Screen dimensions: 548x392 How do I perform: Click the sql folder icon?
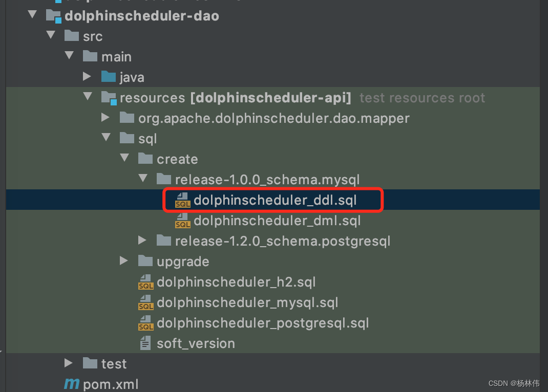point(127,138)
